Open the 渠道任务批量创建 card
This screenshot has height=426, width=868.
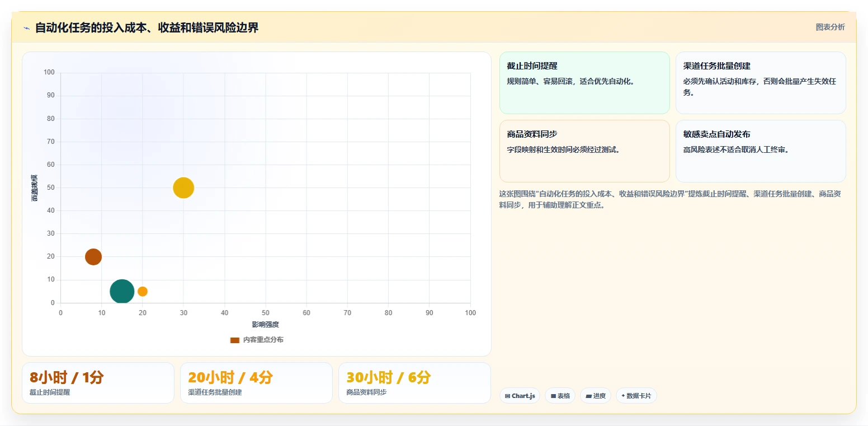pos(761,83)
